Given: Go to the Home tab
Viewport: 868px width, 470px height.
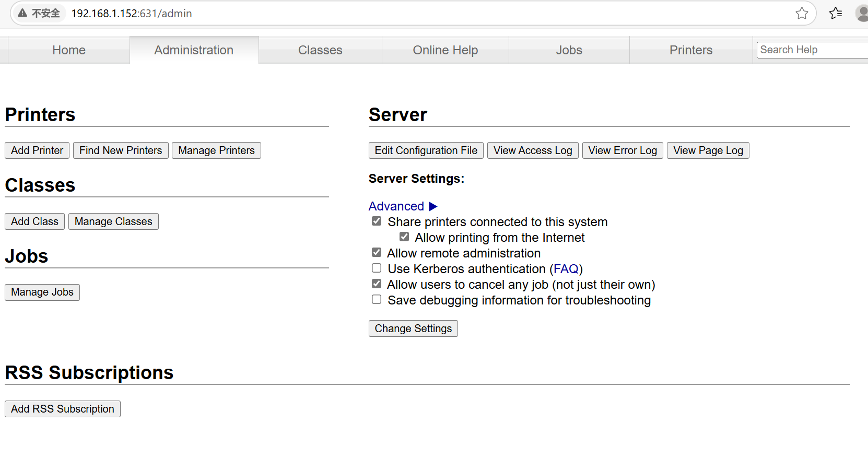Looking at the screenshot, I should click(69, 50).
